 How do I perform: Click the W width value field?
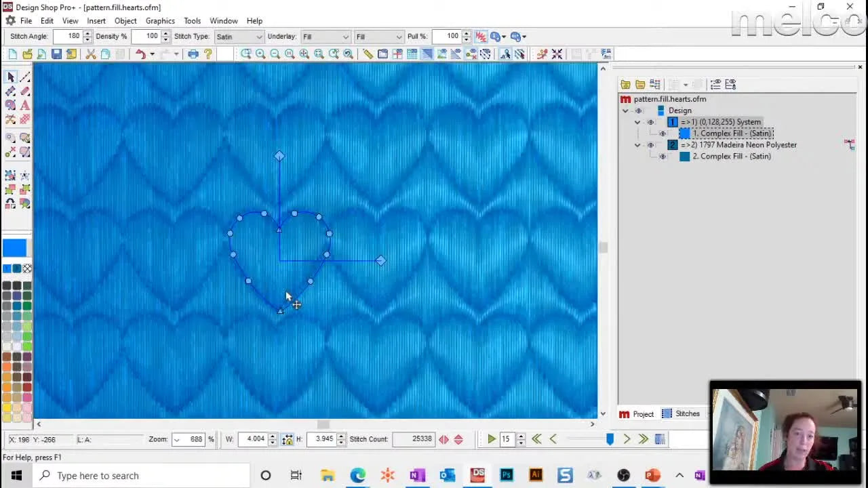tap(252, 439)
